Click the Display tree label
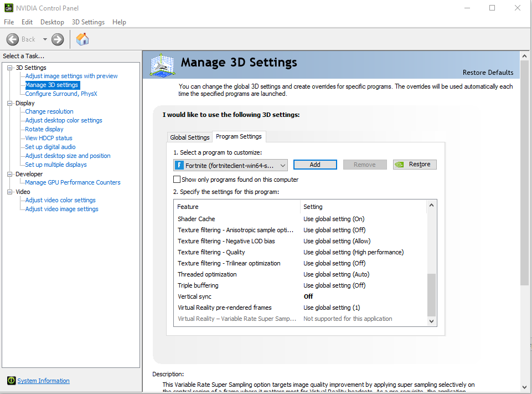The height and width of the screenshot is (394, 532). tap(25, 103)
